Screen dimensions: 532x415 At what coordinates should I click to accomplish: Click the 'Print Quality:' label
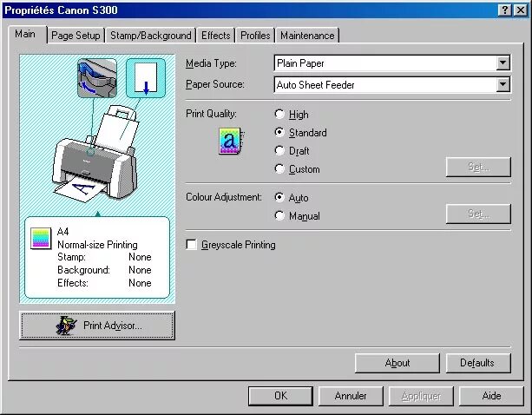[x=211, y=114]
